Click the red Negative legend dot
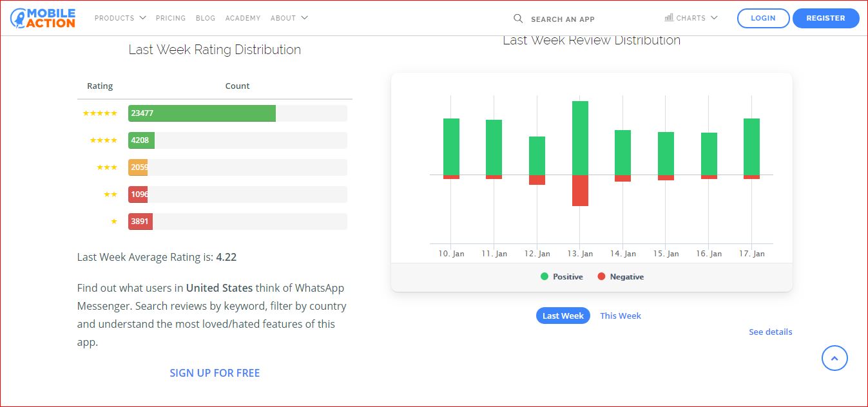This screenshot has height=407, width=868. tap(601, 277)
